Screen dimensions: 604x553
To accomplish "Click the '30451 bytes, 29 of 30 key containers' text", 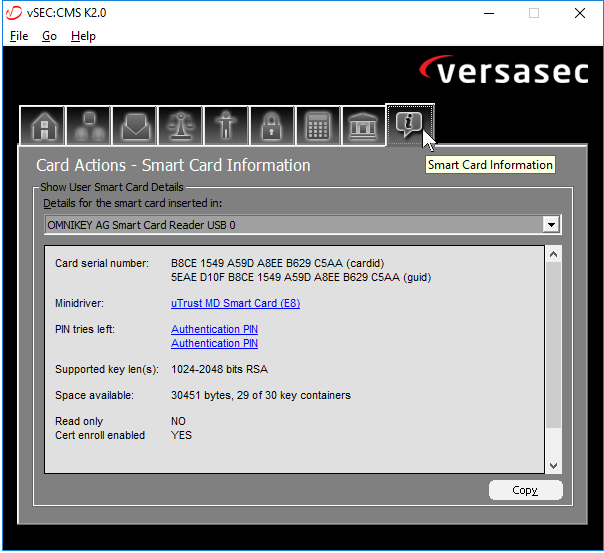I will click(x=261, y=395).
